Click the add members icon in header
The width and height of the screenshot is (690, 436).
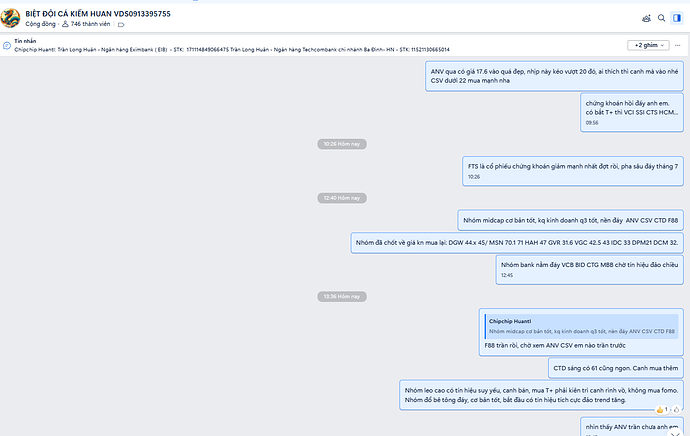point(646,18)
